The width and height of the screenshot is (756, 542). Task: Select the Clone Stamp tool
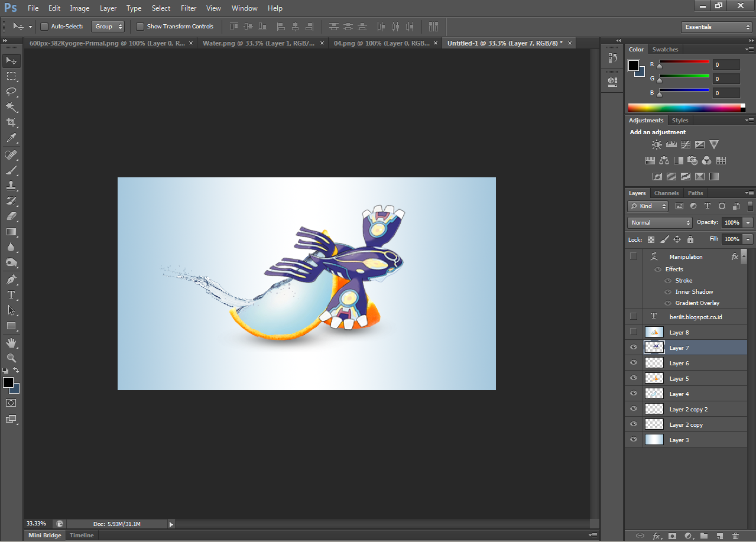point(11,186)
